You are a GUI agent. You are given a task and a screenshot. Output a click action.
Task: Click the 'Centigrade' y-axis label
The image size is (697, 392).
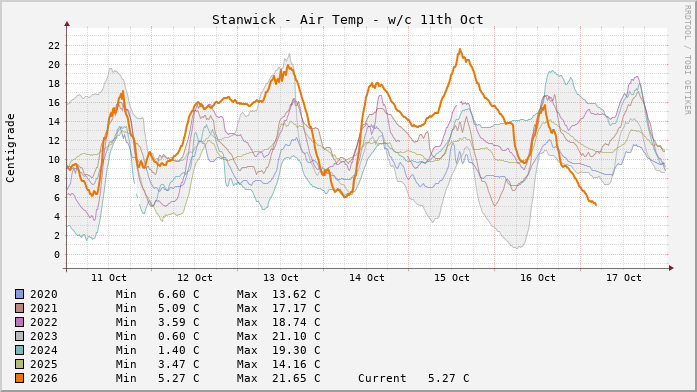point(10,148)
